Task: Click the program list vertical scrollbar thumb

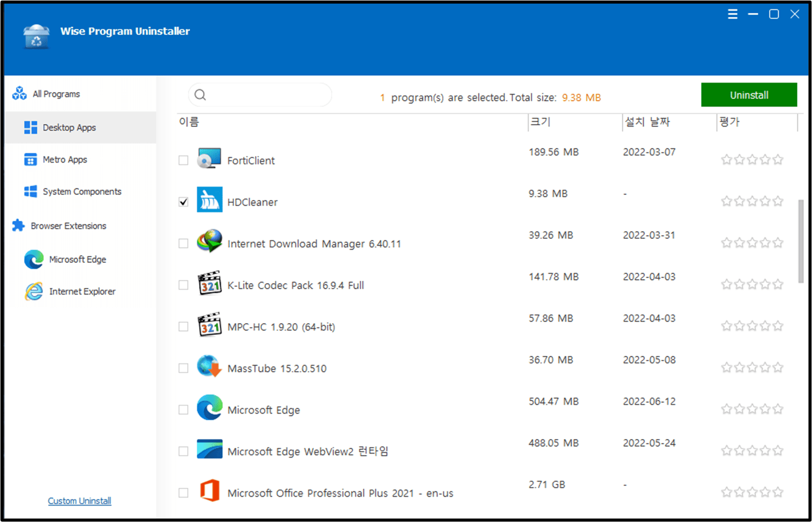Action: pyautogui.click(x=800, y=241)
